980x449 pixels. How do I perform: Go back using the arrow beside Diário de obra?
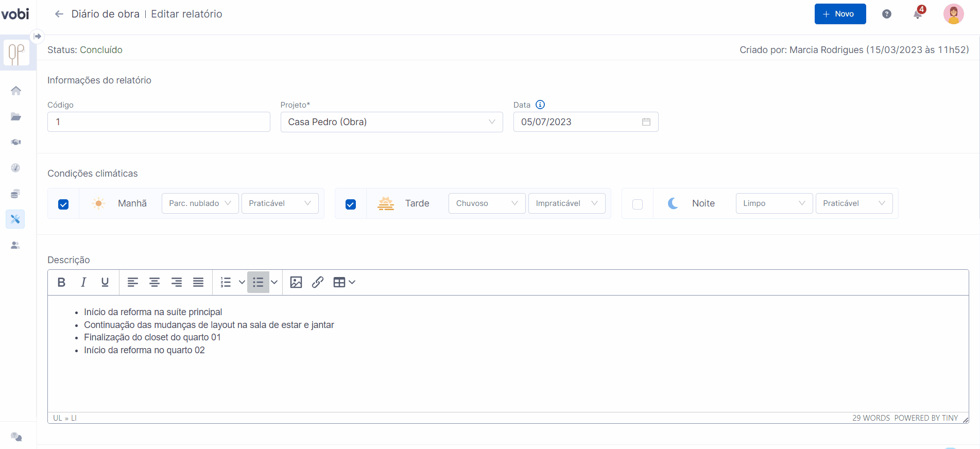click(59, 14)
